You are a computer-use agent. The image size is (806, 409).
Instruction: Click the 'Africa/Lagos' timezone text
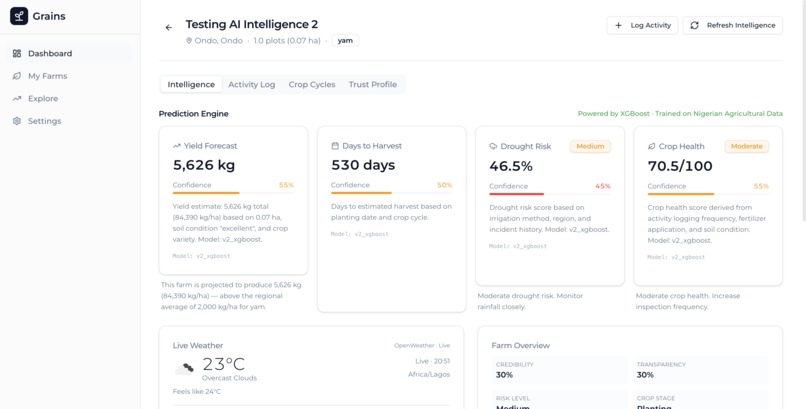point(429,375)
